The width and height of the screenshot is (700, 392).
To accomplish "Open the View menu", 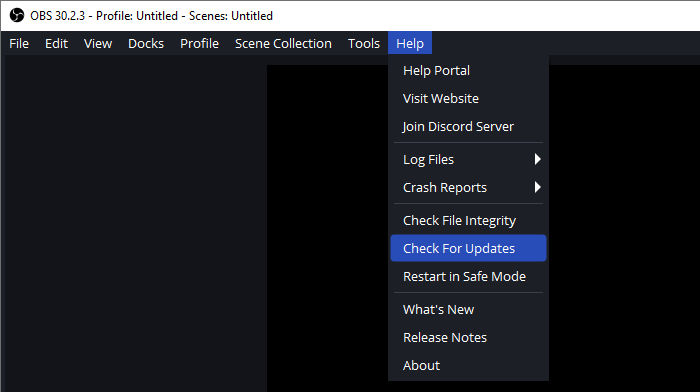I will point(98,43).
